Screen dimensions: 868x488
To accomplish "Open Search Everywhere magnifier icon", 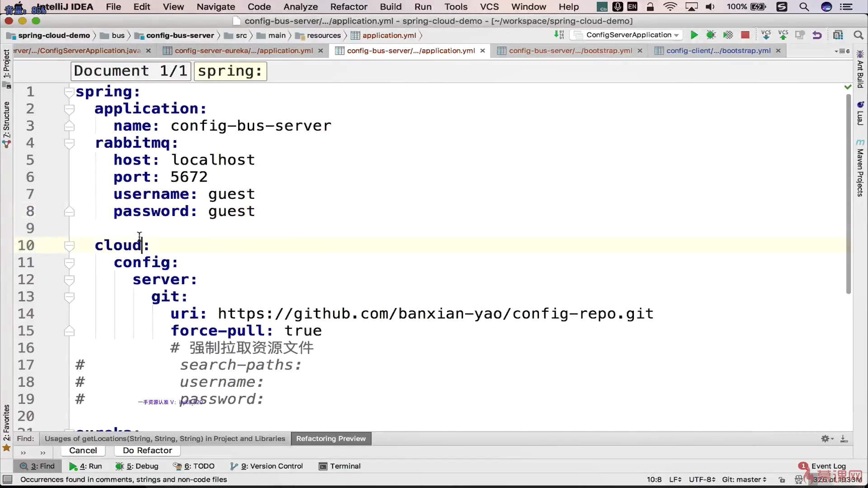I will pyautogui.click(x=858, y=35).
